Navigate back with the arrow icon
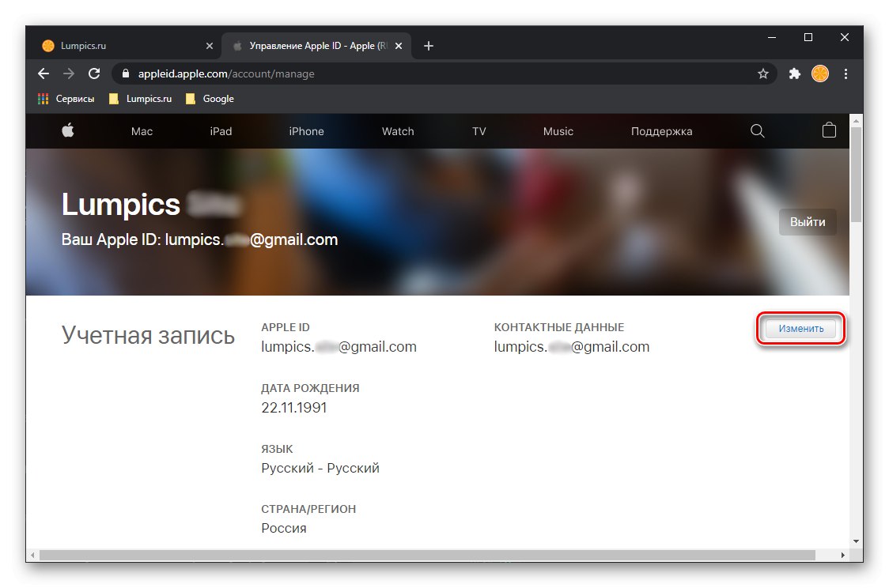The image size is (889, 588). (x=43, y=73)
